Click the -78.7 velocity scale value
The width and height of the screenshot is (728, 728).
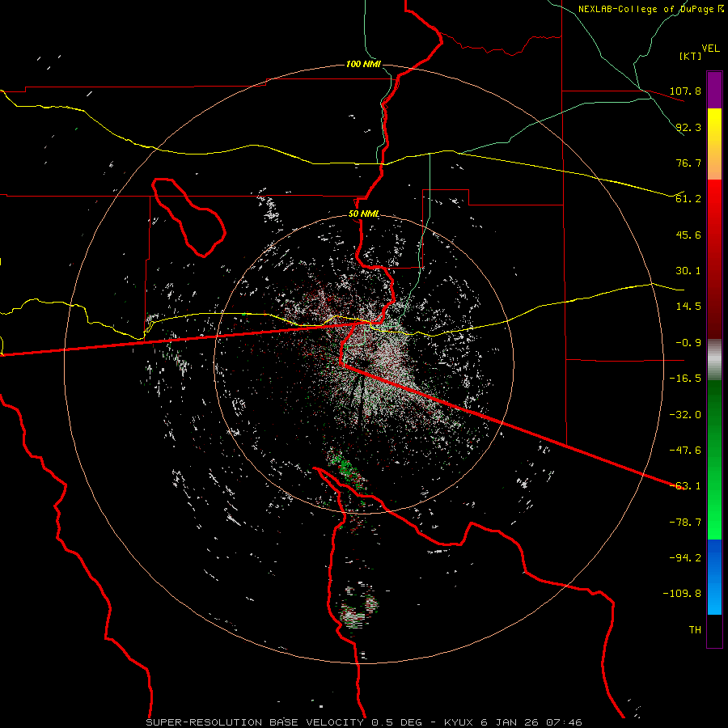(685, 523)
